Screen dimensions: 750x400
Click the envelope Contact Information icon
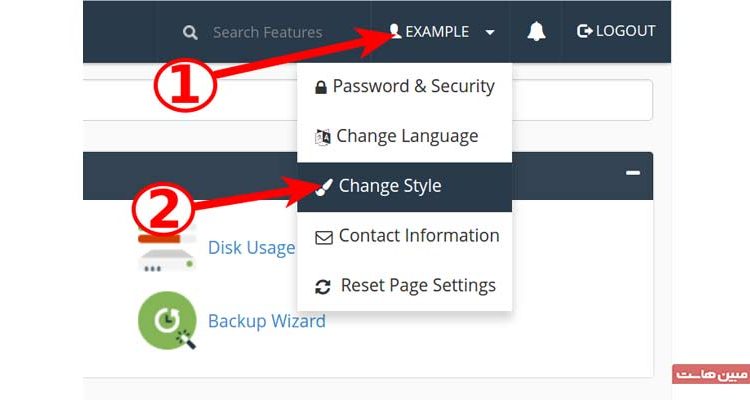tap(323, 237)
